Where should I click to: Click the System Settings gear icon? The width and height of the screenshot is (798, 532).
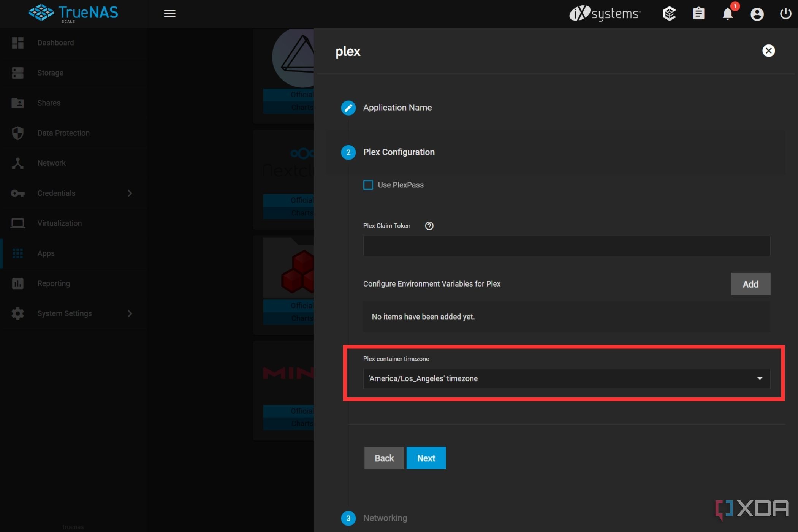(17, 313)
